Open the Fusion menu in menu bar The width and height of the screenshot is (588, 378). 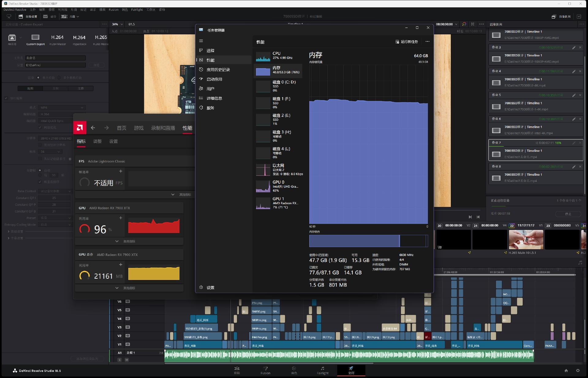pyautogui.click(x=113, y=10)
